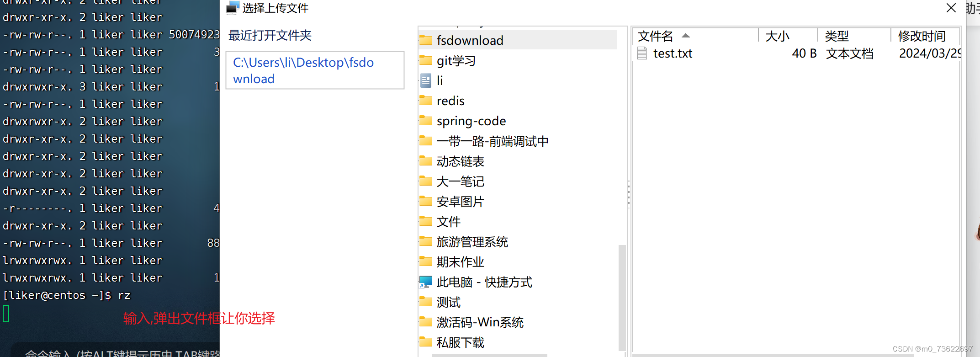The image size is (980, 357).
Task: Click the pane splitter handle between lists
Action: pos(629,194)
